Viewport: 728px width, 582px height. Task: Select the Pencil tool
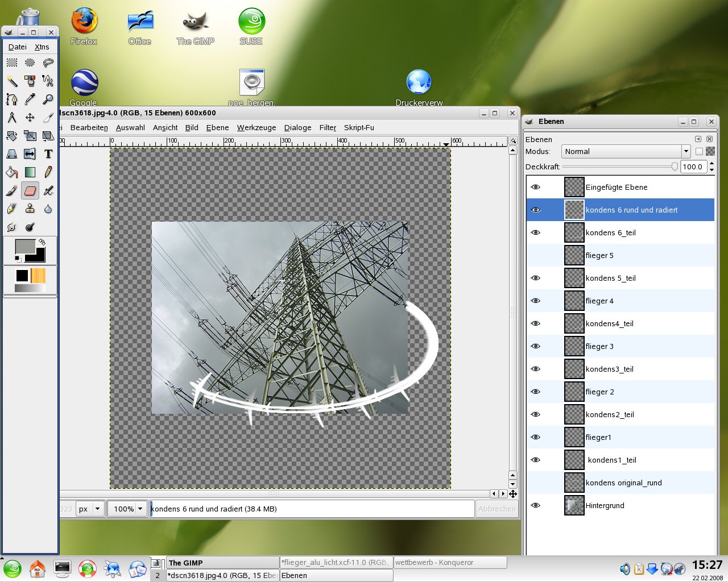click(48, 172)
